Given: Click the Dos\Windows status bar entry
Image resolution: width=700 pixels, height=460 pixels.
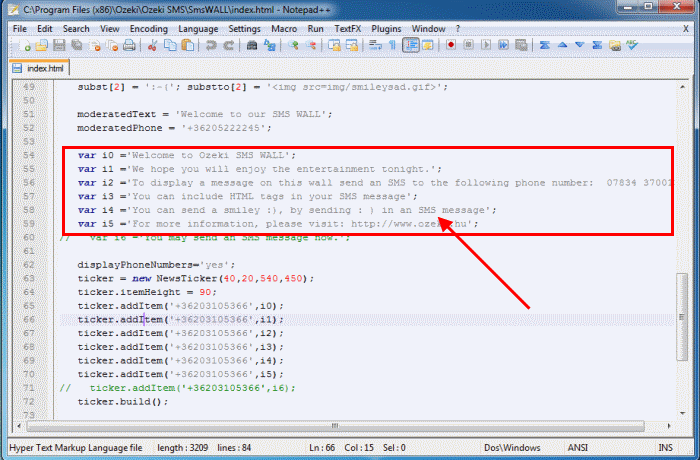Looking at the screenshot, I should pos(512,447).
